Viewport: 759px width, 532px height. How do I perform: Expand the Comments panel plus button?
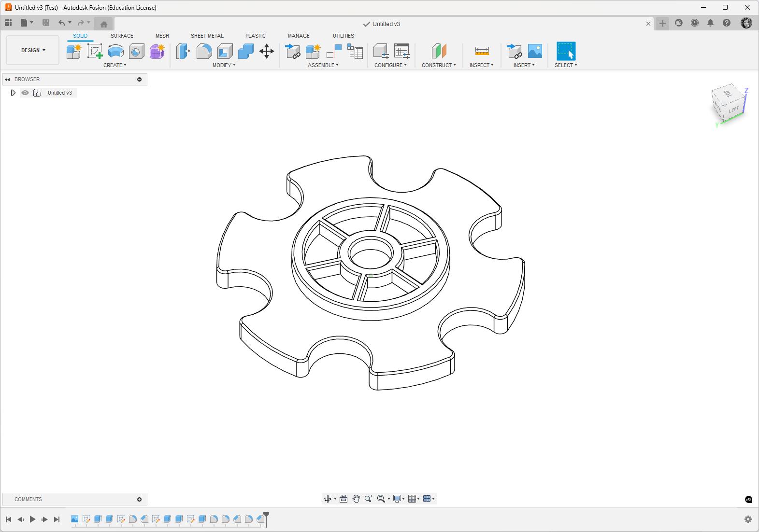point(139,499)
